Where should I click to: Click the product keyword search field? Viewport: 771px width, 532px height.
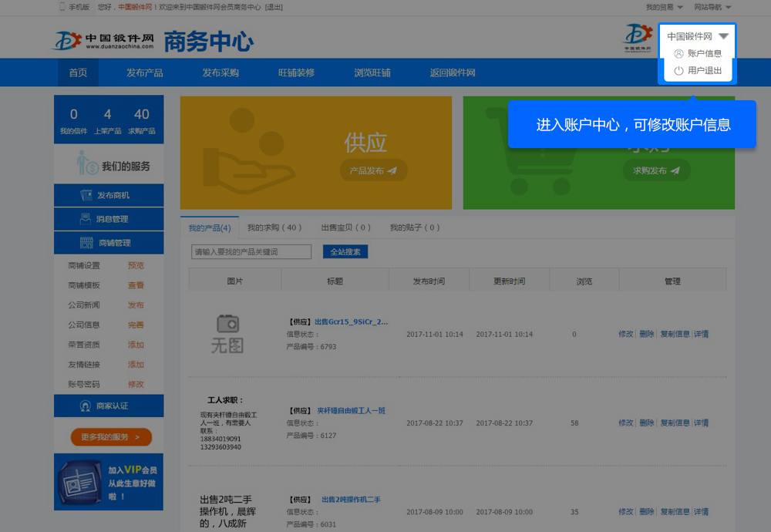(251, 252)
